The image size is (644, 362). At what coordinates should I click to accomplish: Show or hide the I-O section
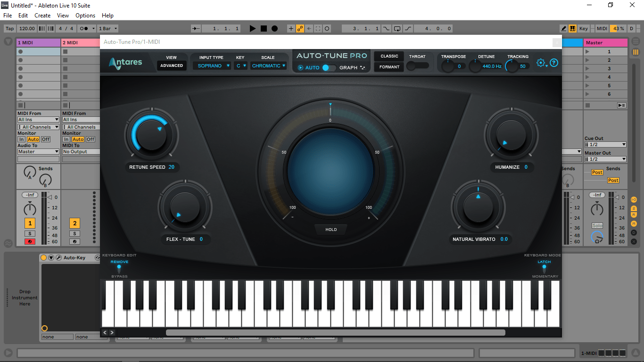point(634,200)
